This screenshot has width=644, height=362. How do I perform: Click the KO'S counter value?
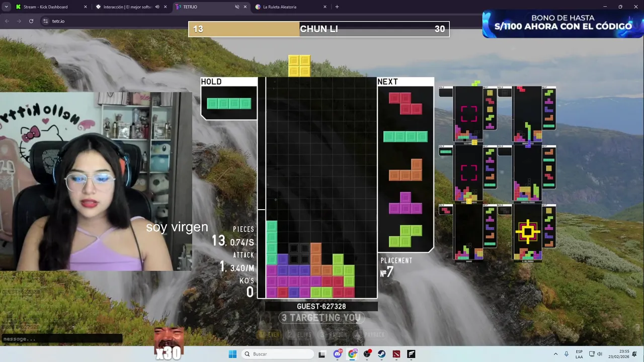click(250, 292)
